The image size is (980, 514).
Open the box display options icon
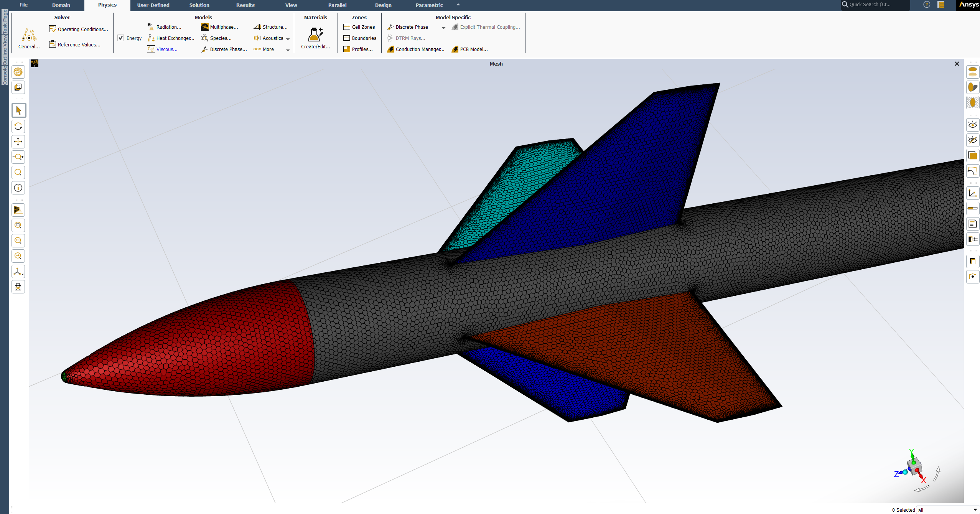click(18, 87)
